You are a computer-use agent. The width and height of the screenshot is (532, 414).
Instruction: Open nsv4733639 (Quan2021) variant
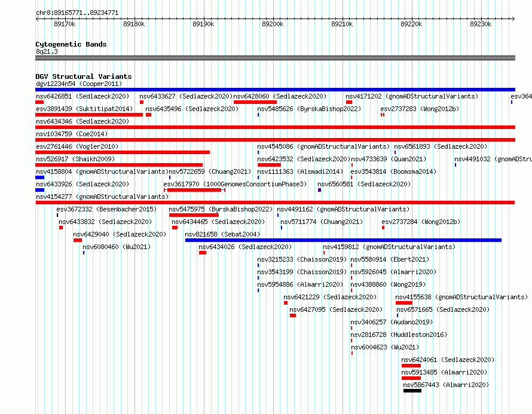click(389, 159)
